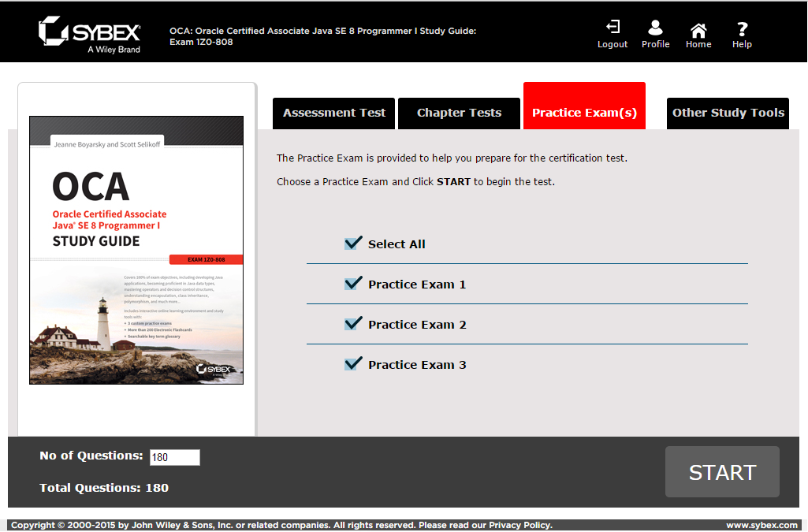Click 'The Practice Exam is provided' sentence
The height and width of the screenshot is (532, 808).
click(x=452, y=158)
